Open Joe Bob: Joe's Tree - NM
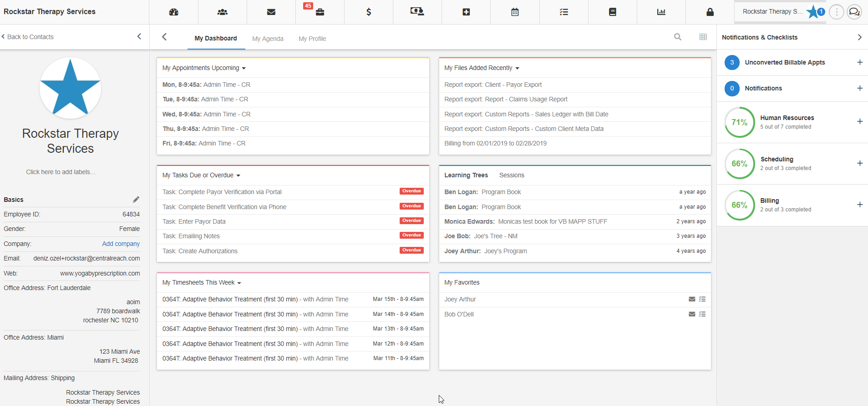Screen dimensions: 868x406 (481, 236)
